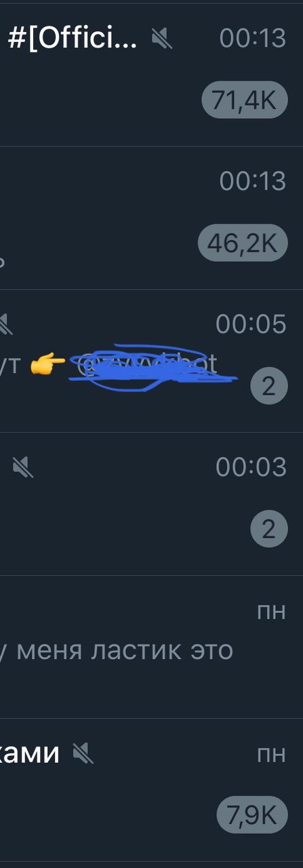Click the 2 badge beside the scribbled bot mention
Viewport: 303px width, 868px height.
click(x=269, y=387)
